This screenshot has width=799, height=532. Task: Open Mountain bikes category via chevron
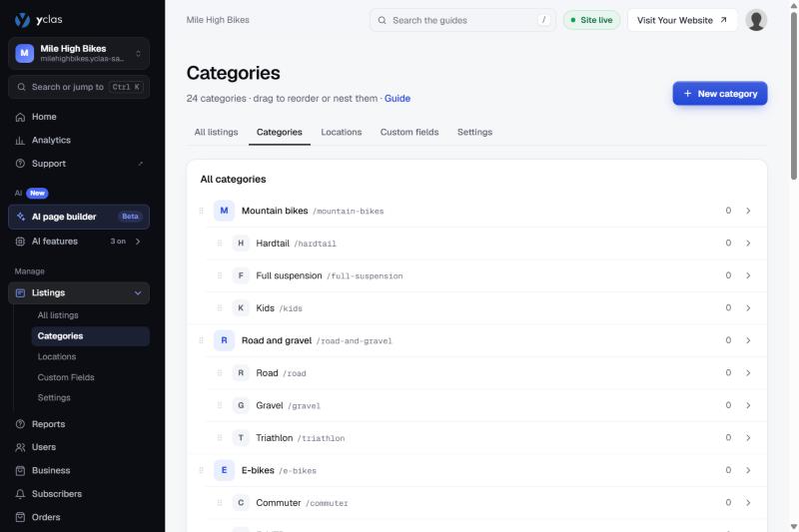click(x=748, y=211)
